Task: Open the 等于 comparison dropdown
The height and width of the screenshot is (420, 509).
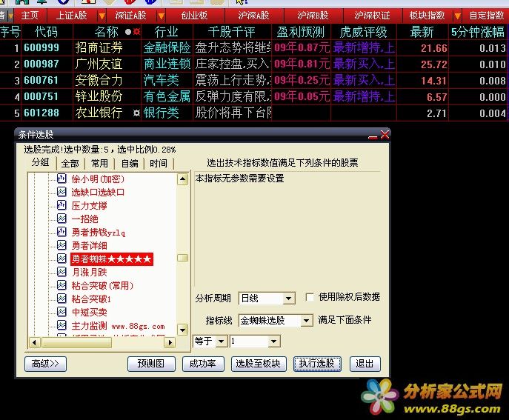Action: click(222, 341)
